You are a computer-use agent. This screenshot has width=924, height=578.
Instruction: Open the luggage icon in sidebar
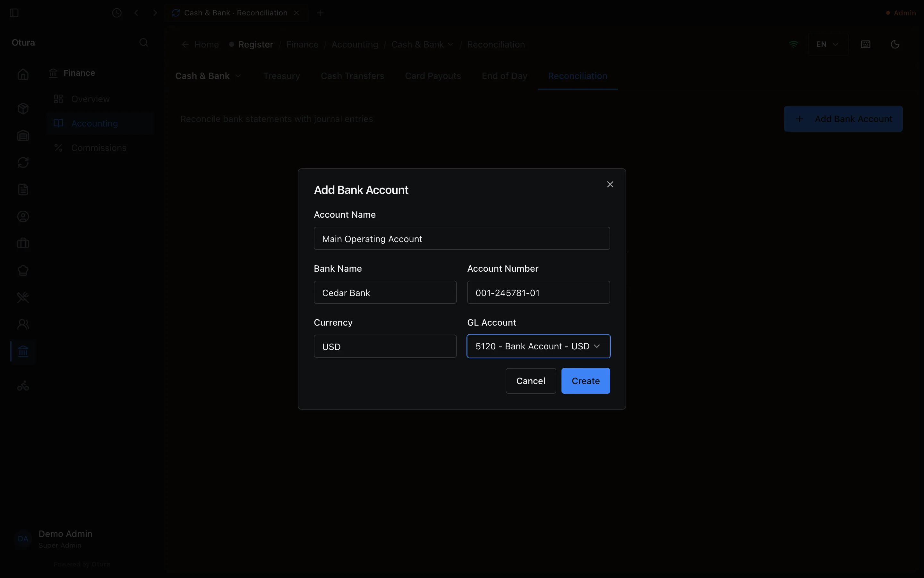pos(23,243)
